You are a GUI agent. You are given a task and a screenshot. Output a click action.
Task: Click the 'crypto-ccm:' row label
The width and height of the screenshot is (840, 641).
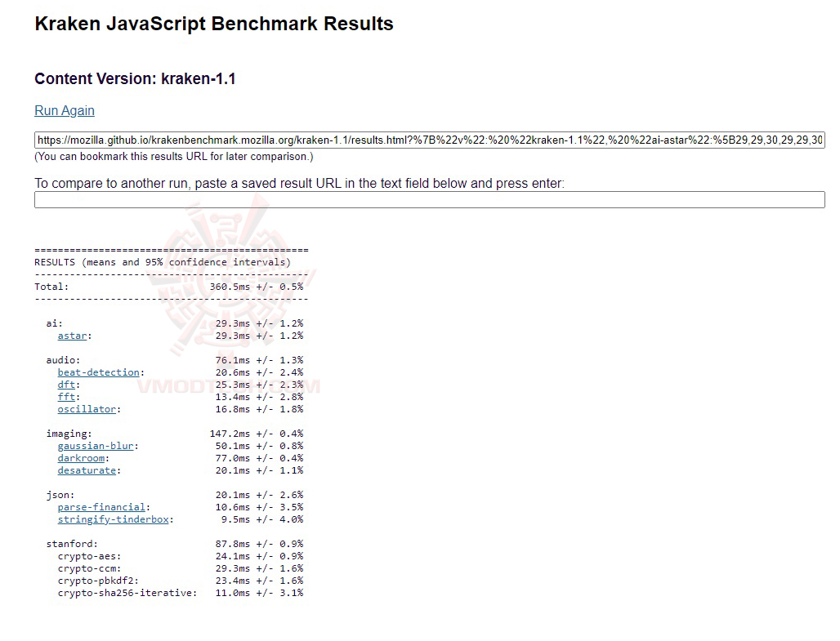[89, 568]
